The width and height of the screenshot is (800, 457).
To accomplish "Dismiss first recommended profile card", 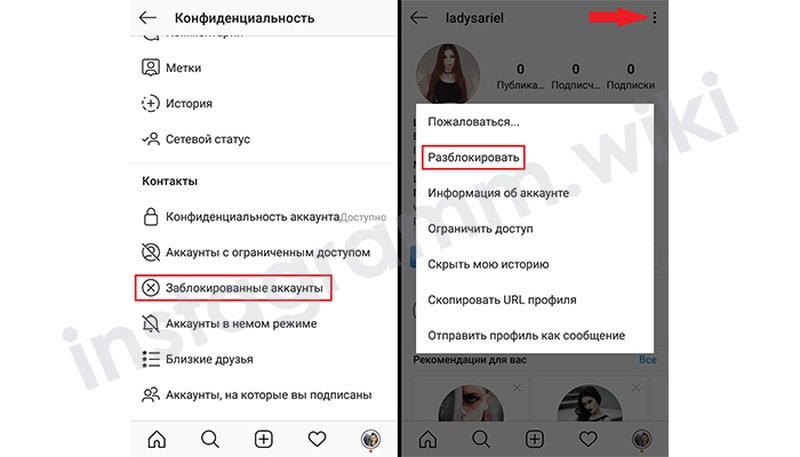I will (517, 388).
